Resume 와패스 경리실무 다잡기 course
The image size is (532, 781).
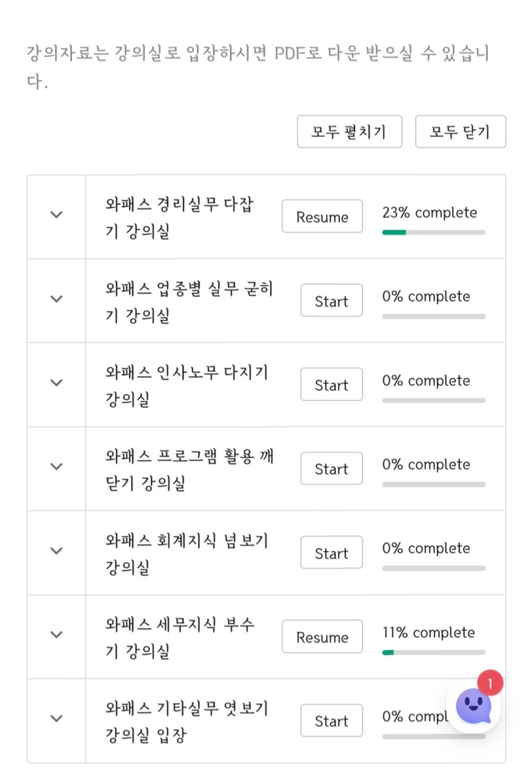coord(323,216)
